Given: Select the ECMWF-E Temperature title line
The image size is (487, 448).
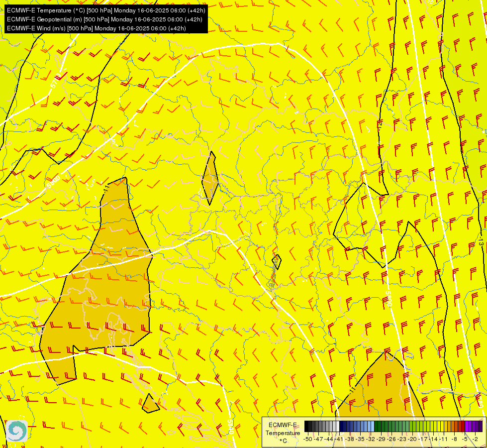Looking at the screenshot, I should tap(106, 10).
